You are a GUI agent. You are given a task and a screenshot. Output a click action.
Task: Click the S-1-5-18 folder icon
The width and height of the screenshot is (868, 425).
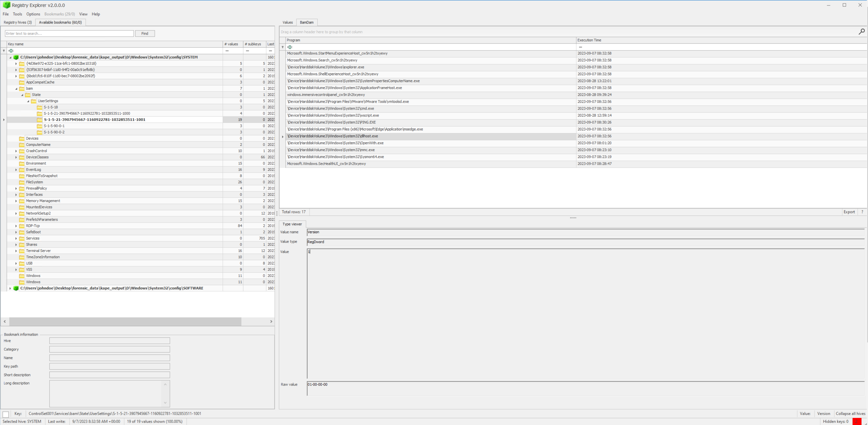[x=39, y=107]
